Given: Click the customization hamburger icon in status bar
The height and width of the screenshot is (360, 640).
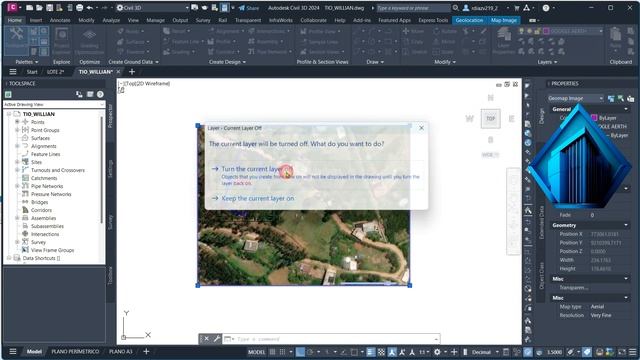Looking at the screenshot, I should (633, 352).
